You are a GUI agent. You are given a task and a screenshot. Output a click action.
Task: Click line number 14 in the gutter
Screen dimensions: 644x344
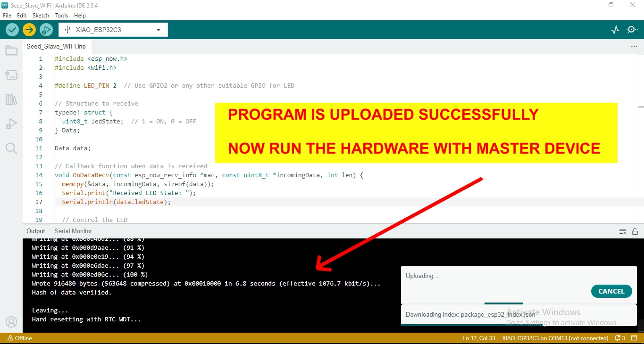39,175
